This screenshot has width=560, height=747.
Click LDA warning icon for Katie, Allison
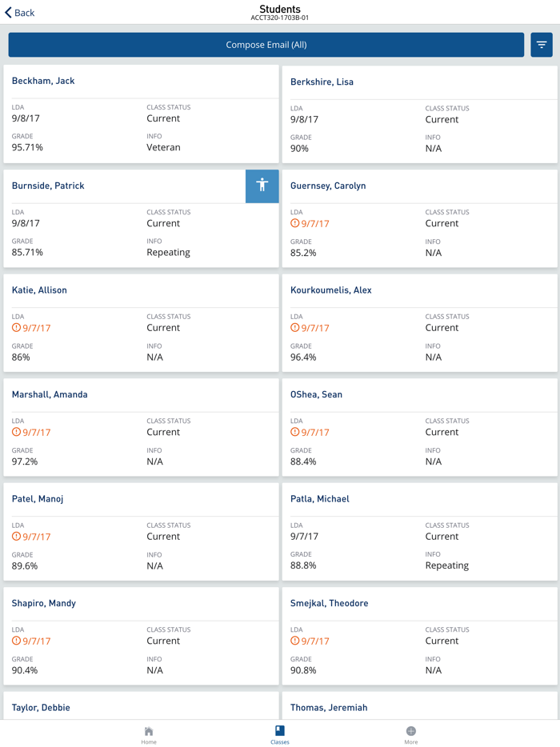16,327
